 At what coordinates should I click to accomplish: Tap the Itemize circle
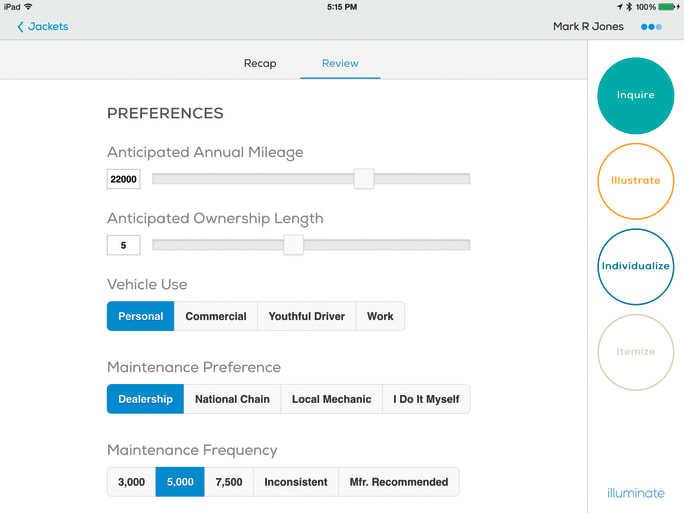coord(635,352)
